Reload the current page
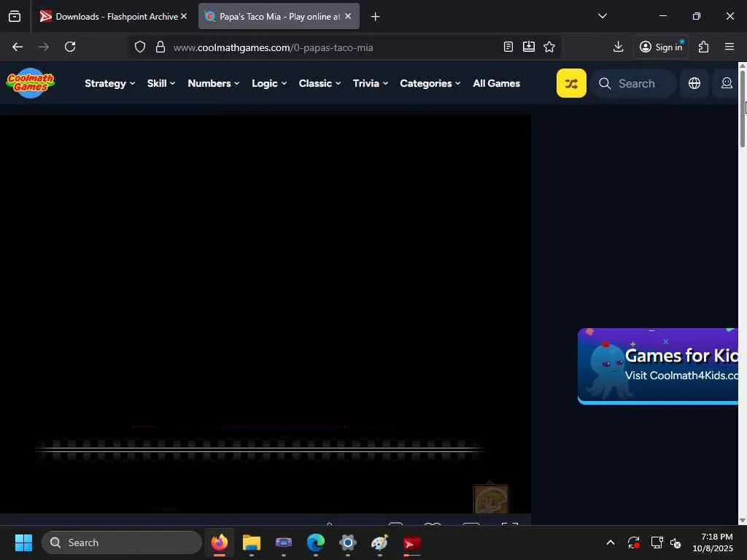The image size is (747, 560). pos(70,47)
